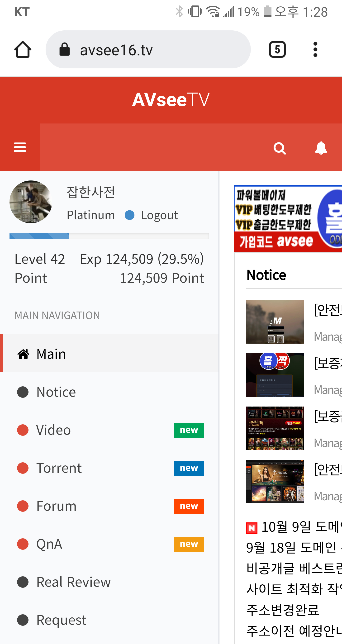Click the dark dot beside Request
The image size is (342, 644).
point(23,620)
